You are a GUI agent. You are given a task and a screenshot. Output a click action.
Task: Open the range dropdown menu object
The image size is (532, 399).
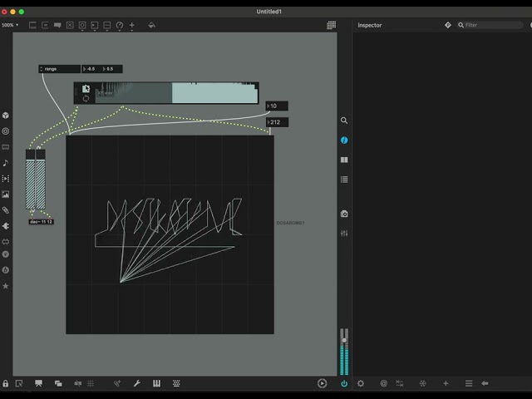pyautogui.click(x=60, y=69)
